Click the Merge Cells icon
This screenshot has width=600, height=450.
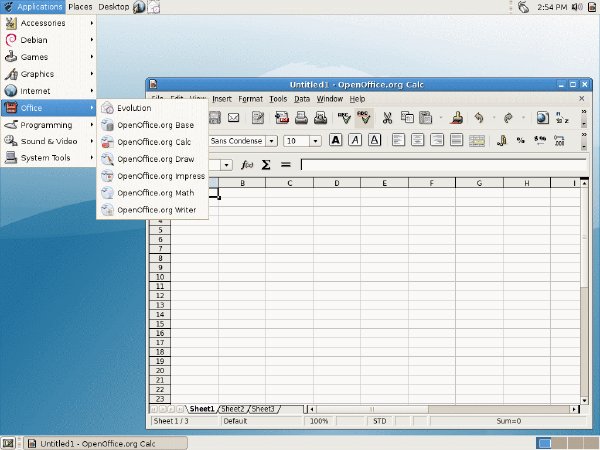(477, 140)
